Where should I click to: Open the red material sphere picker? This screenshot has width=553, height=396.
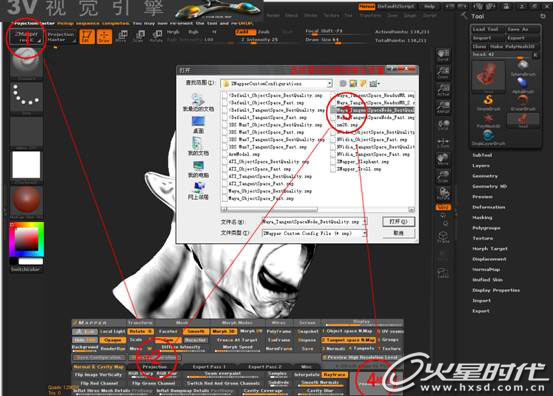point(26,201)
